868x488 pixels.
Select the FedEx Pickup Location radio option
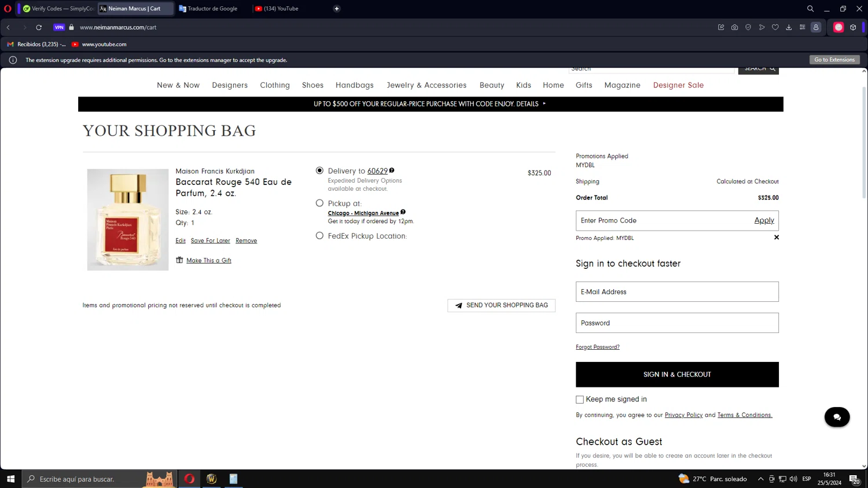pos(319,235)
